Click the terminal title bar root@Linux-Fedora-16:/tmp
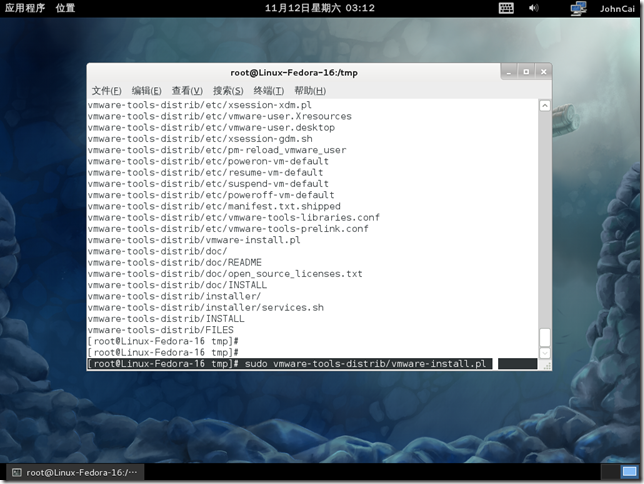The width and height of the screenshot is (644, 484). (x=294, y=73)
